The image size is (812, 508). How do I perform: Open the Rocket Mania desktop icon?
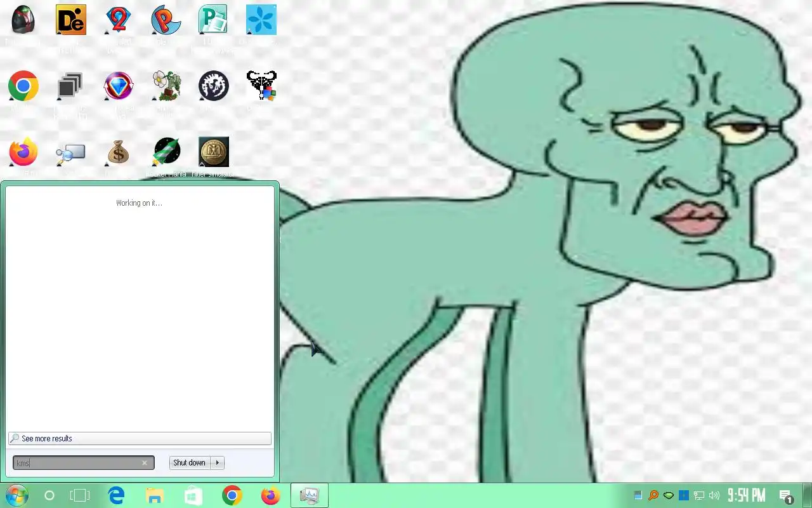(166, 152)
